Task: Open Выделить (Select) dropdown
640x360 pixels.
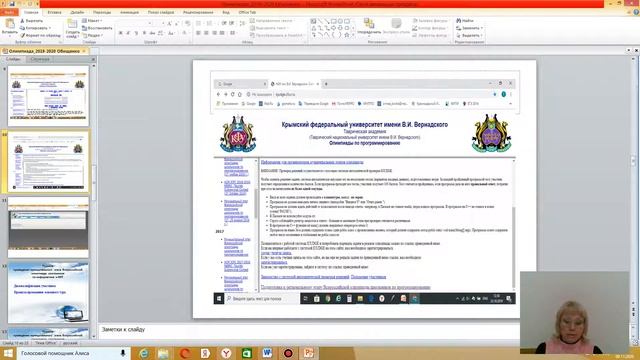Action: click(x=469, y=36)
